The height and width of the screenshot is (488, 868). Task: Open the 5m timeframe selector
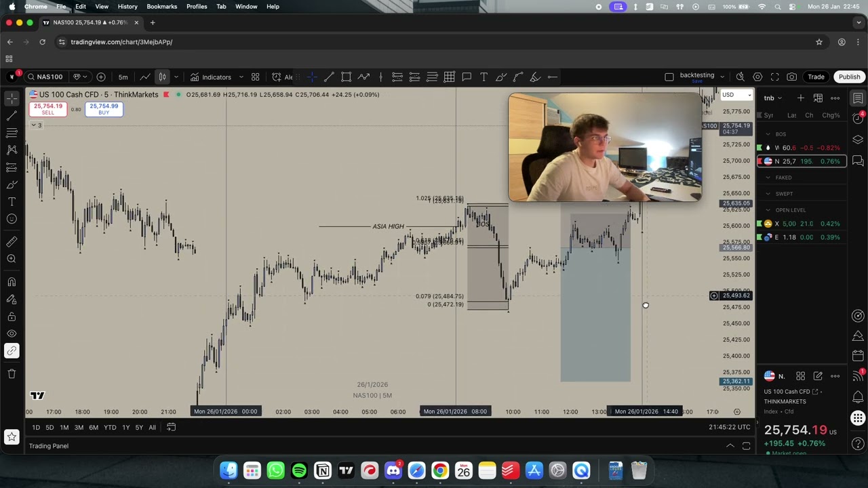pyautogui.click(x=123, y=77)
